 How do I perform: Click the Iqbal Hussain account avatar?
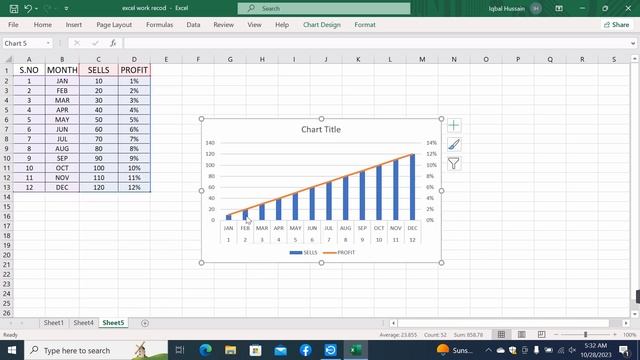(536, 9)
